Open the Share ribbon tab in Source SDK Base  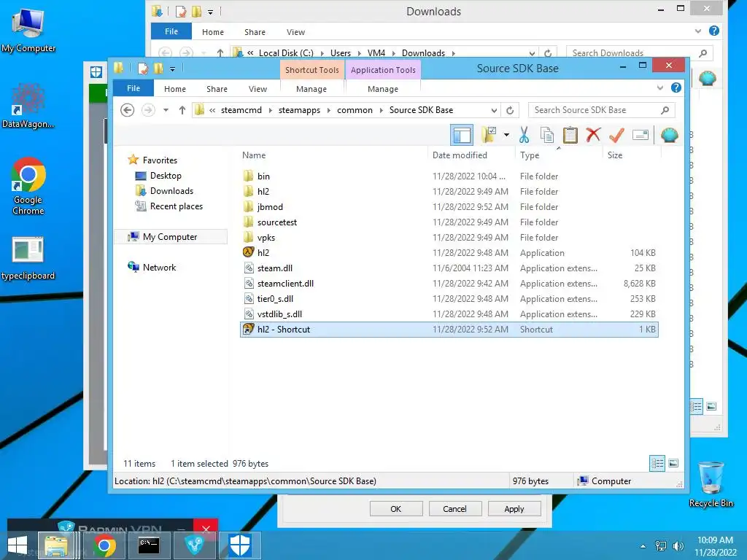(x=217, y=89)
